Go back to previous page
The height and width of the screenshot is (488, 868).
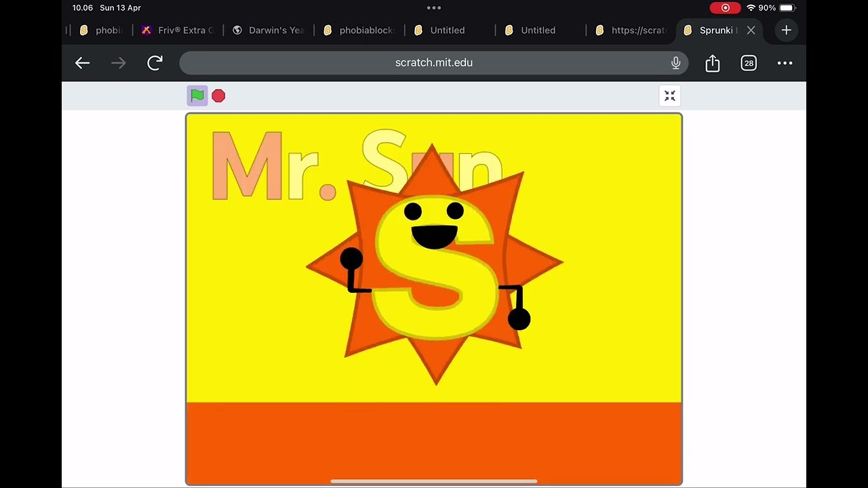82,63
